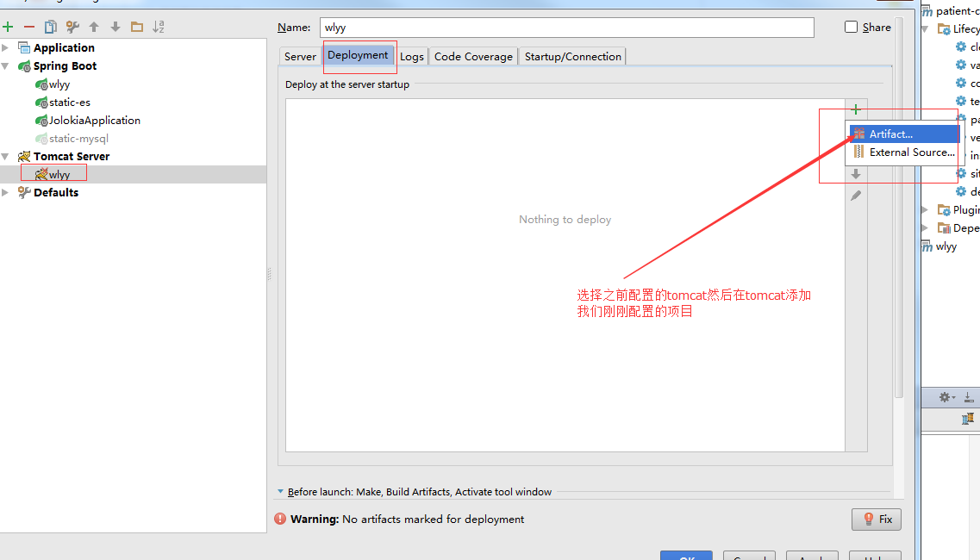Move the configuration down in the left toolbar
The width and height of the screenshot is (980, 560).
(x=115, y=27)
